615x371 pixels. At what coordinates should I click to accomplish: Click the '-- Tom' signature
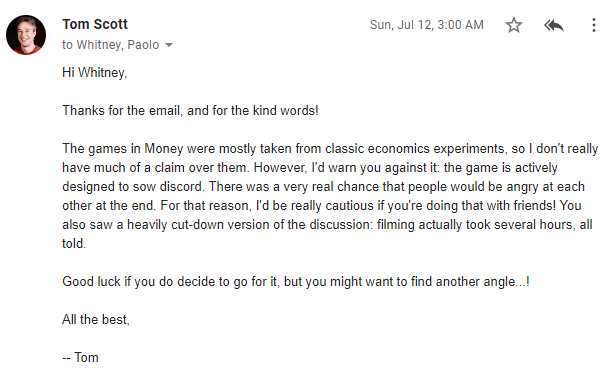click(80, 358)
